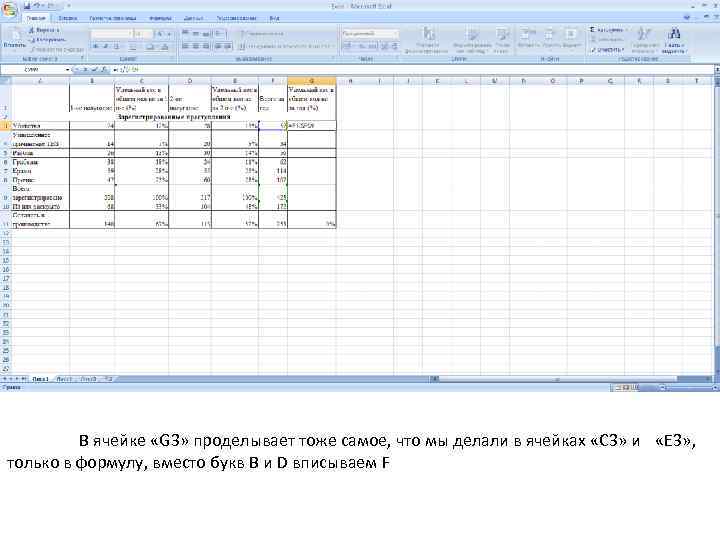Viewport: 720px width, 540px height.
Task: Click the Формат cells button
Action: [x=571, y=38]
